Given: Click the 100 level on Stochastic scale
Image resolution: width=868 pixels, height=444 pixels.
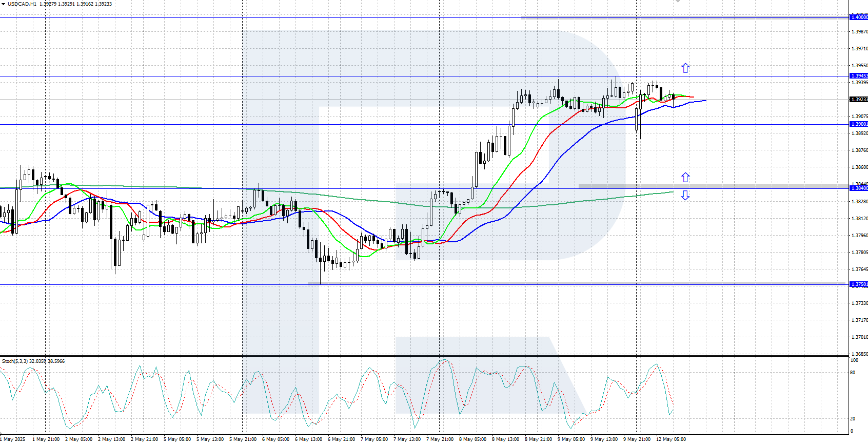Looking at the screenshot, I should 854,360.
